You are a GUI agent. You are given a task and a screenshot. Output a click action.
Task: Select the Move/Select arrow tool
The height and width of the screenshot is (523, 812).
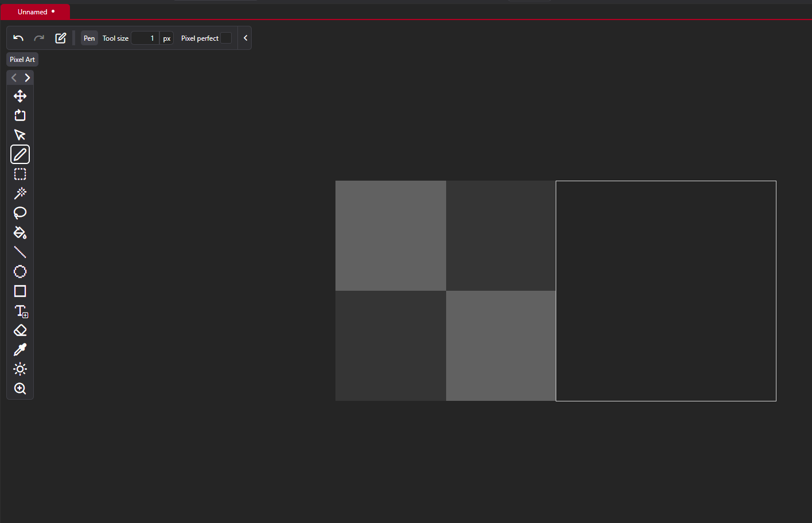(x=20, y=135)
